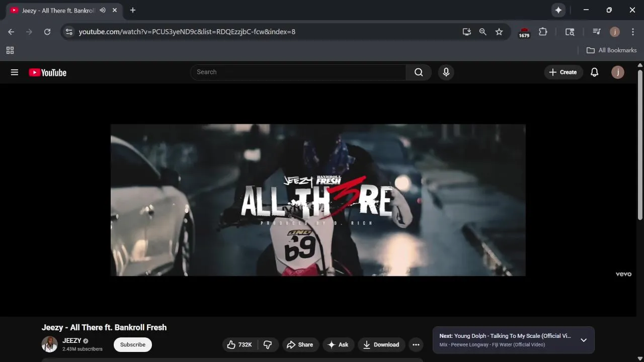Open the YouTube hamburger guide menu
Screen dimensions: 644x362
point(15,72)
